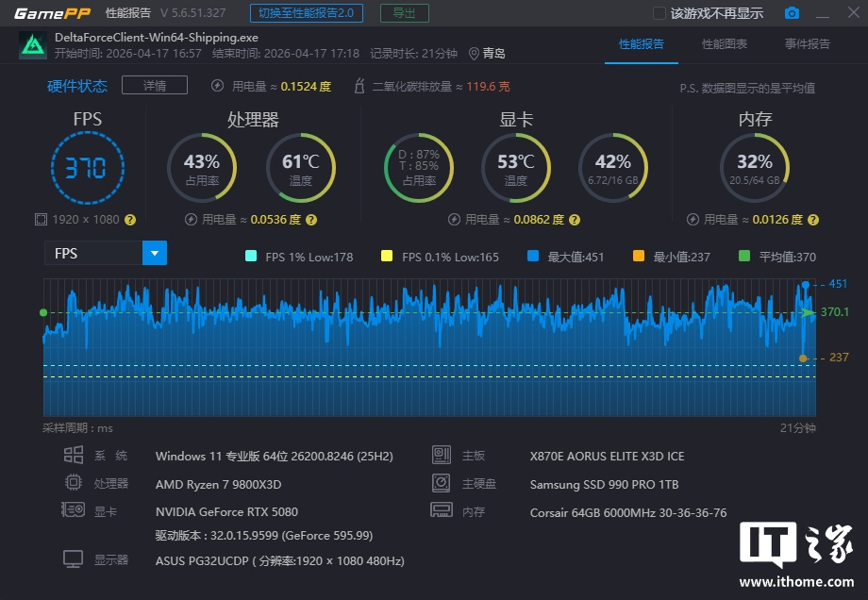Toggle FPS 0.1% Low legend series

(387, 257)
